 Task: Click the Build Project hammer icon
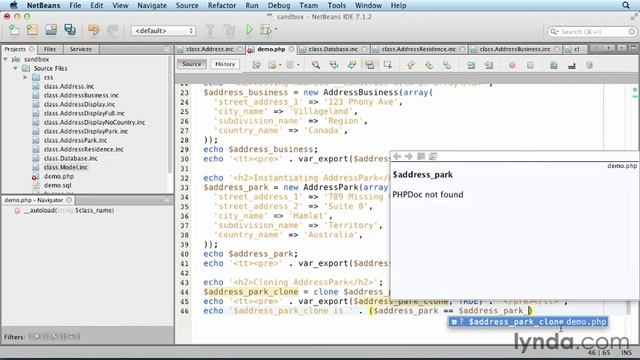tap(210, 30)
